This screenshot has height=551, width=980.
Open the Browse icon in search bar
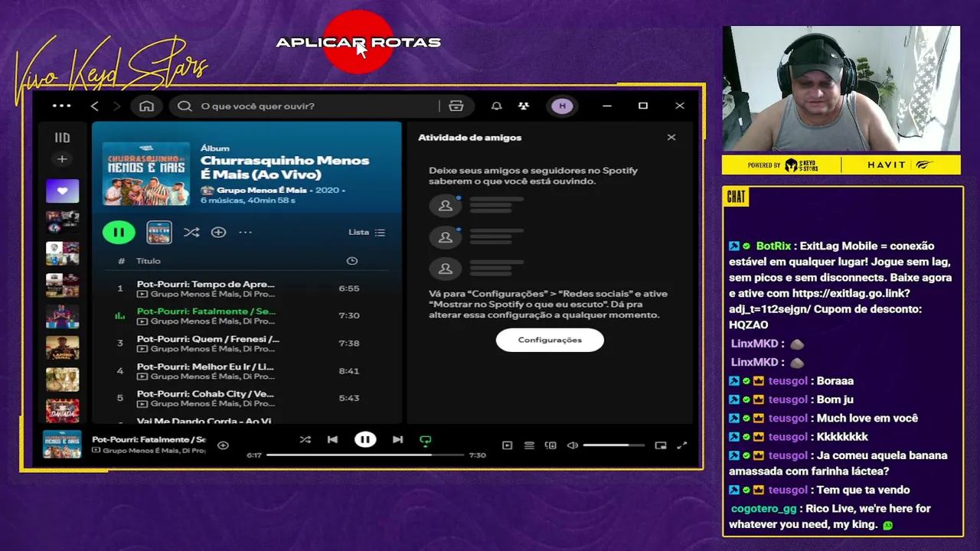click(456, 106)
